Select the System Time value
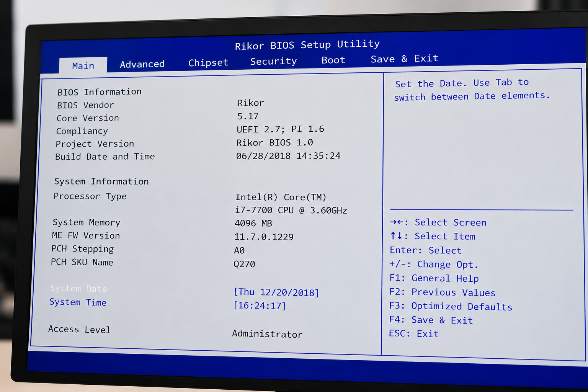The image size is (588, 392). [260, 305]
